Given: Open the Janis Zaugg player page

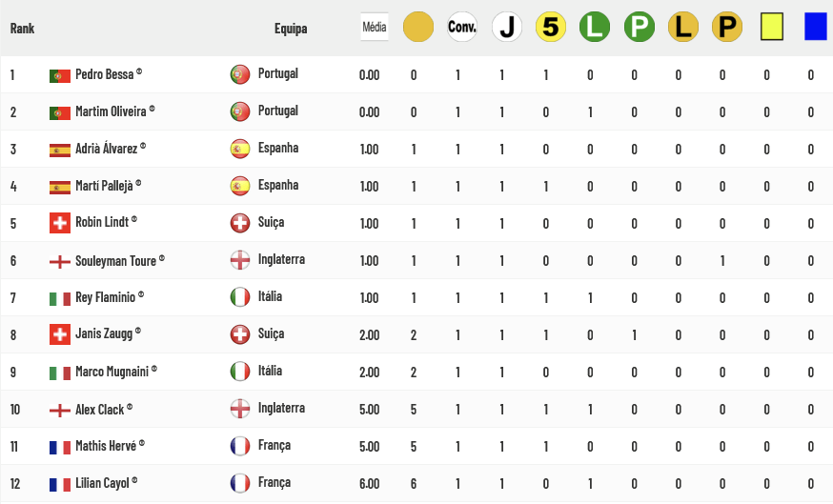Looking at the screenshot, I should tap(104, 333).
